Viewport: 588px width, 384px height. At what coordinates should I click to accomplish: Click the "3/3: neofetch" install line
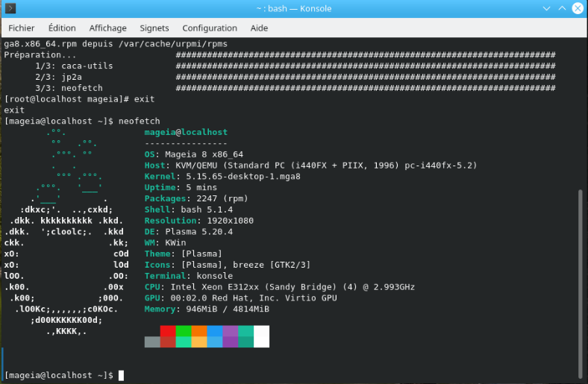click(x=69, y=88)
